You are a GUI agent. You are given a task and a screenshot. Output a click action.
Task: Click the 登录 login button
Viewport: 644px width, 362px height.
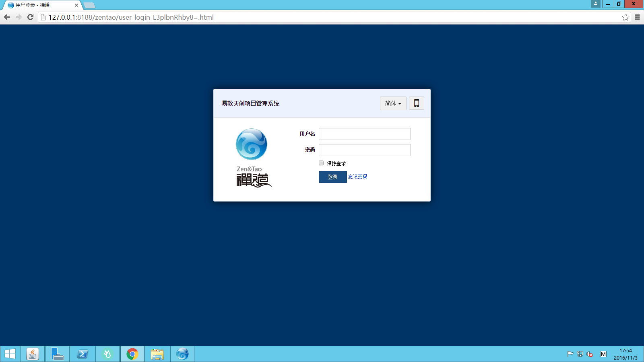[x=332, y=177]
